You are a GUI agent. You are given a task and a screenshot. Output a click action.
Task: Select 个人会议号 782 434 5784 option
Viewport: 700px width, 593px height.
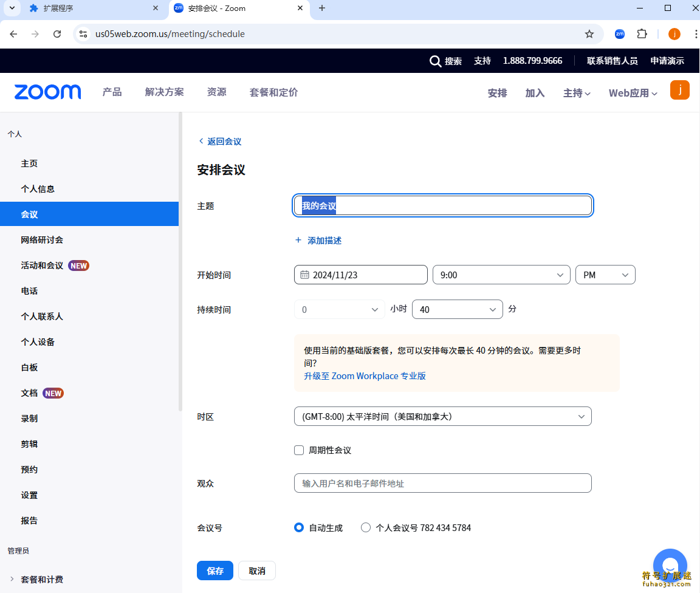(x=366, y=527)
